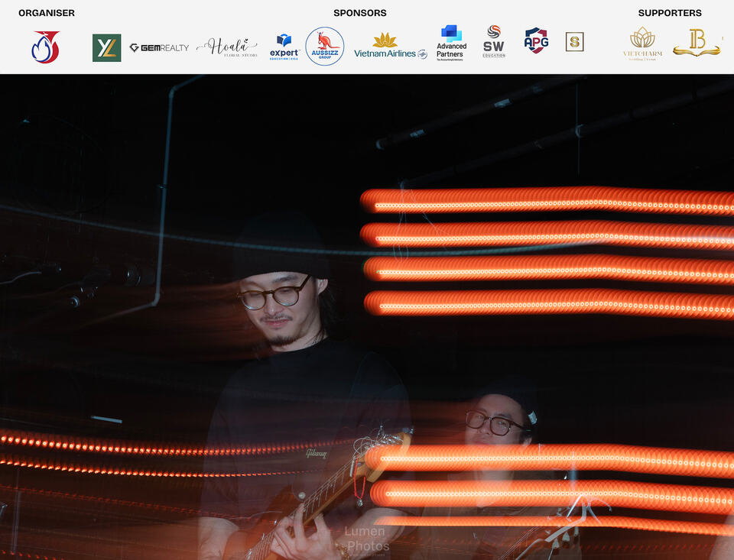This screenshot has height=560, width=734.
Task: Open the SW Education logo
Action: point(494,41)
